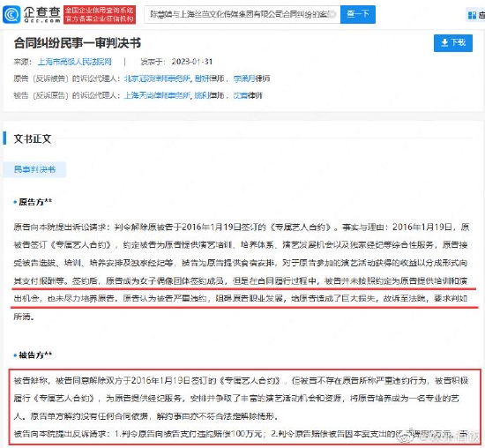This screenshot has width=485, height=448.
Task: Open the grid app icon at top right
Action: click(x=472, y=15)
